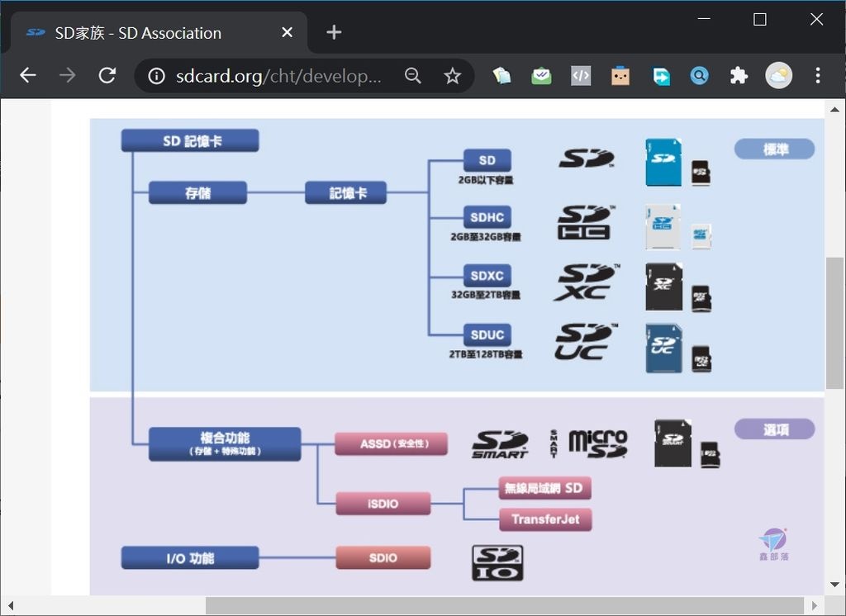Click the forward navigation arrow

tap(68, 75)
